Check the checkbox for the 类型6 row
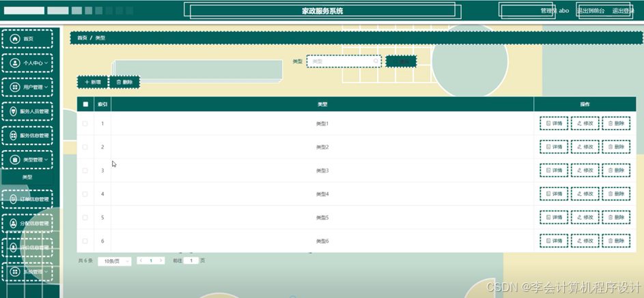Screen dimensions: 644x298 85,241
